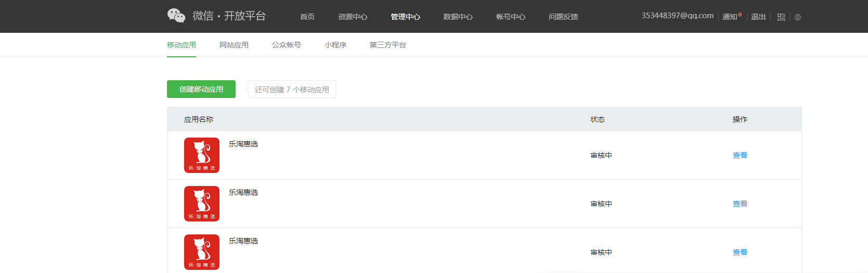Switch to 第三方平台 tab
This screenshot has width=868, height=273.
(x=388, y=45)
